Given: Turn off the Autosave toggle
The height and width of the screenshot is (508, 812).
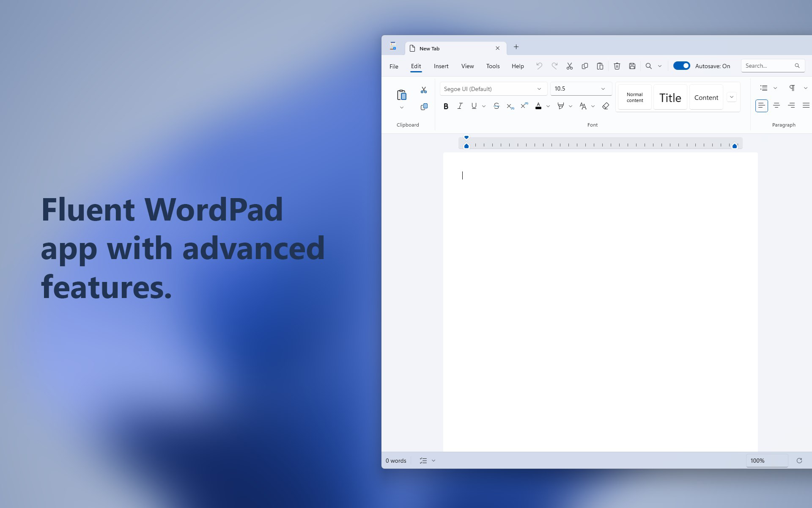Looking at the screenshot, I should (681, 66).
